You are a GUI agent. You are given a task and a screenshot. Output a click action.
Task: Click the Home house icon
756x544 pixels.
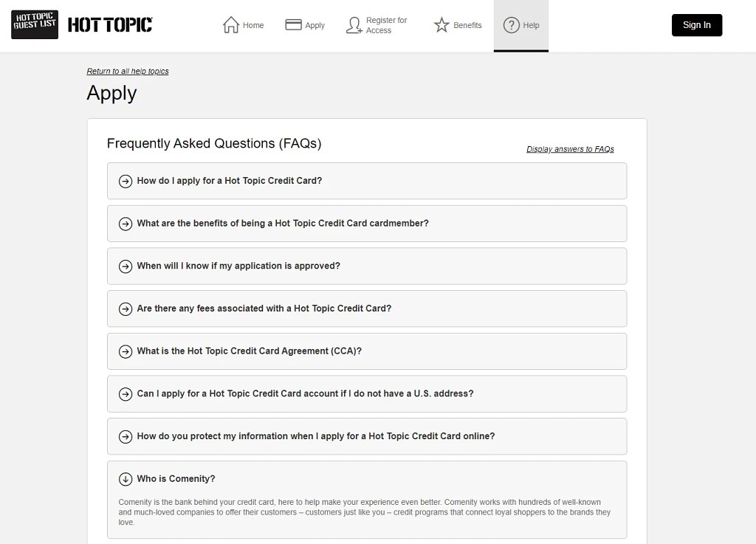pos(231,24)
